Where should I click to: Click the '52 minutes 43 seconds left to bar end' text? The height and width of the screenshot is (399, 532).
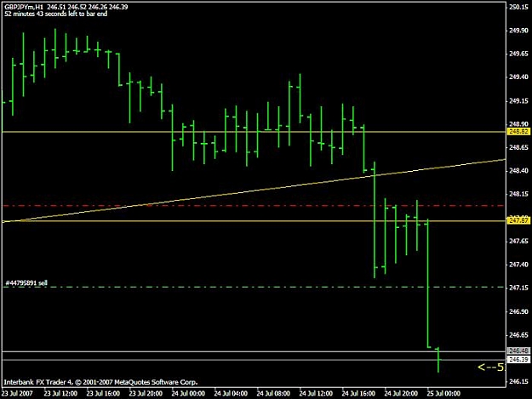[x=55, y=14]
